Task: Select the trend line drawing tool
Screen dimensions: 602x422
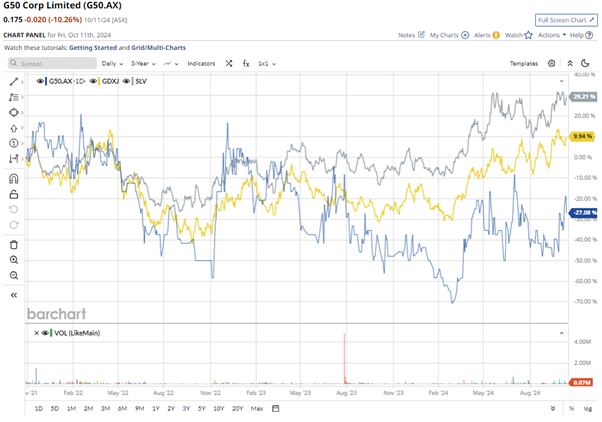Action: point(14,80)
